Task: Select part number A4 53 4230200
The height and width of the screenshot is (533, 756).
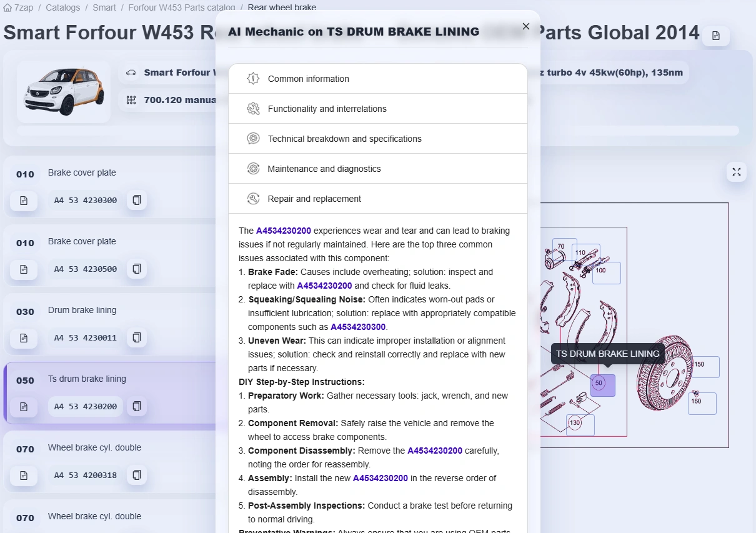Action: [x=86, y=407]
